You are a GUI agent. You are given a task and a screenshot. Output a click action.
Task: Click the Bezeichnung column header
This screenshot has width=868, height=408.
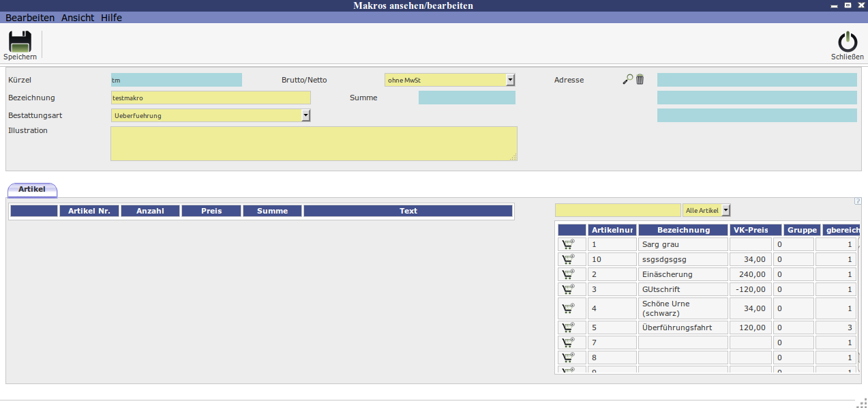point(683,230)
